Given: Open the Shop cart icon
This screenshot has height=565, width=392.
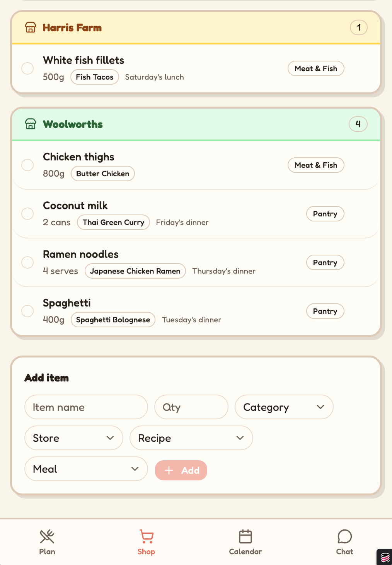Looking at the screenshot, I should 146,536.
